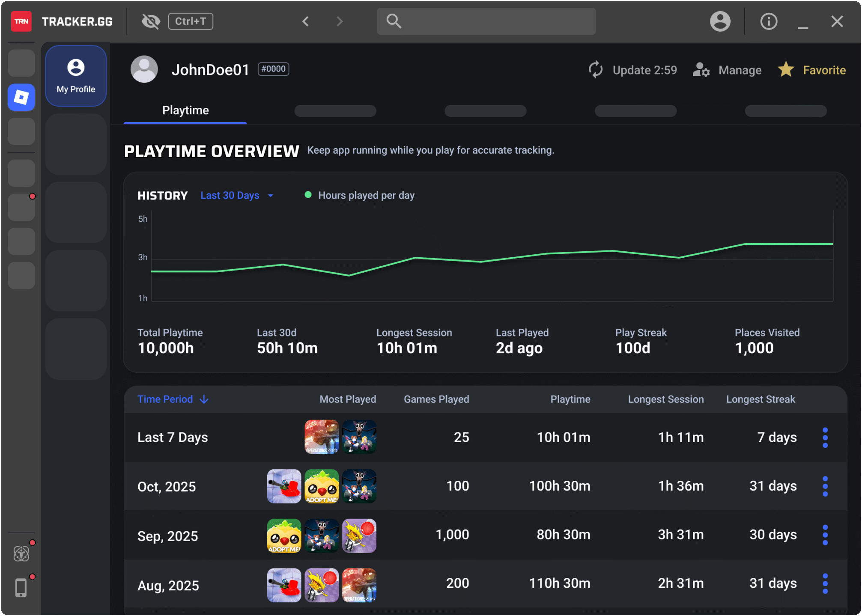Open the info circle icon
This screenshot has height=616, width=862.
click(x=769, y=21)
